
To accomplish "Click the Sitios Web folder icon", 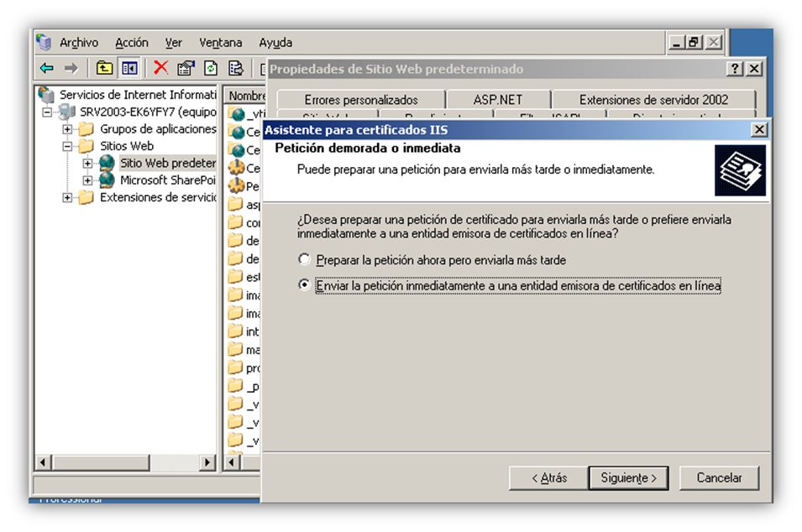I will pos(86,146).
